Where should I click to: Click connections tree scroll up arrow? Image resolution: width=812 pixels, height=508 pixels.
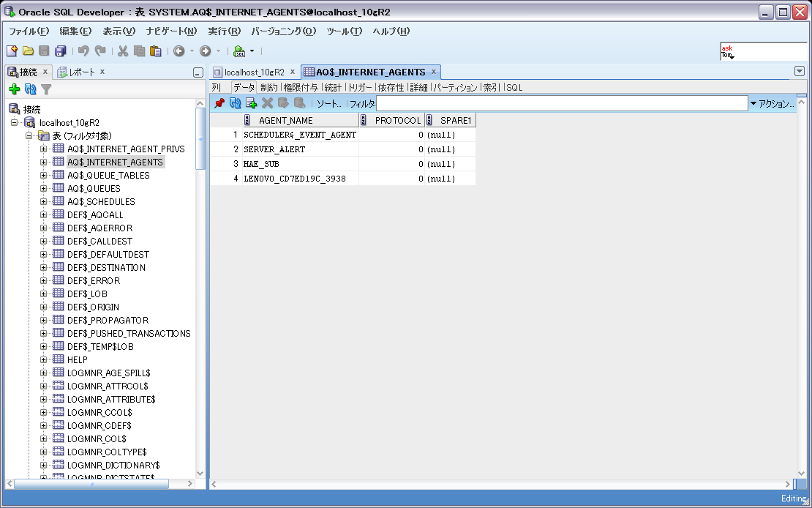tap(200, 104)
